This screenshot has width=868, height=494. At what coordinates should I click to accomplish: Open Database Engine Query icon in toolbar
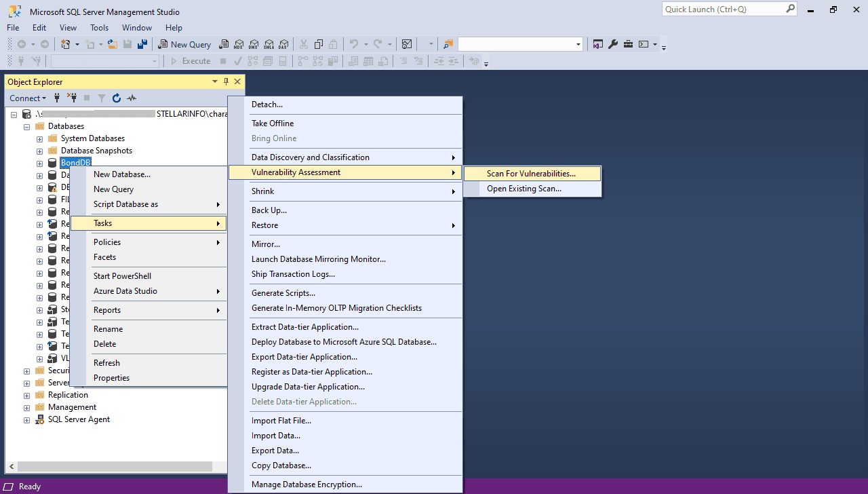tap(223, 44)
